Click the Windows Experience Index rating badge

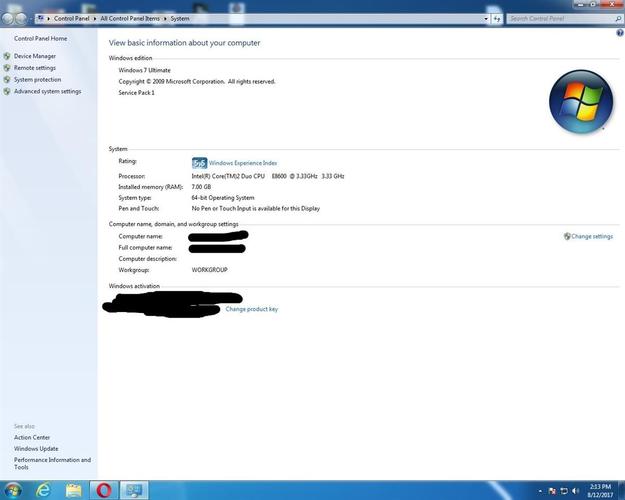coord(199,163)
